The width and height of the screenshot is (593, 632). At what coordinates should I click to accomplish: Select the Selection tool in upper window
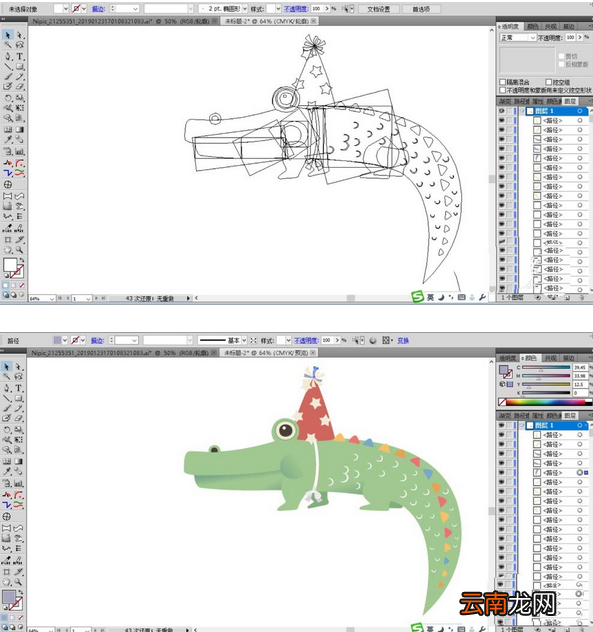7,35
